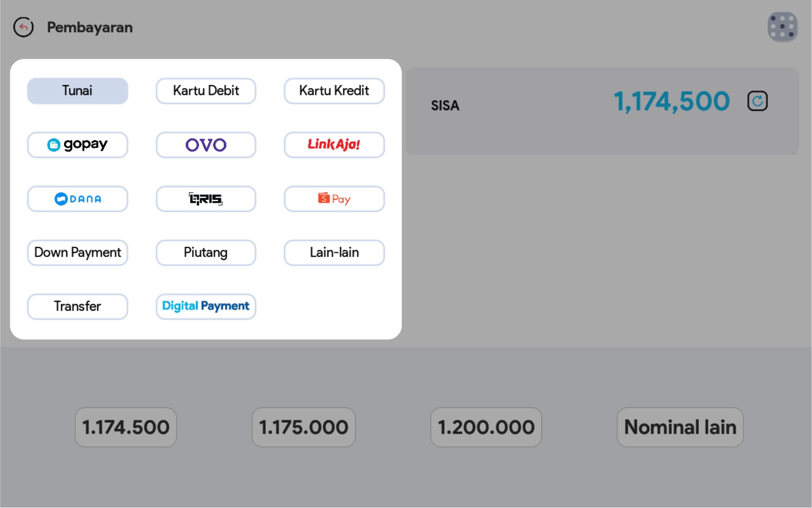The height and width of the screenshot is (508, 812).
Task: Select Transfer payment method
Action: click(77, 306)
